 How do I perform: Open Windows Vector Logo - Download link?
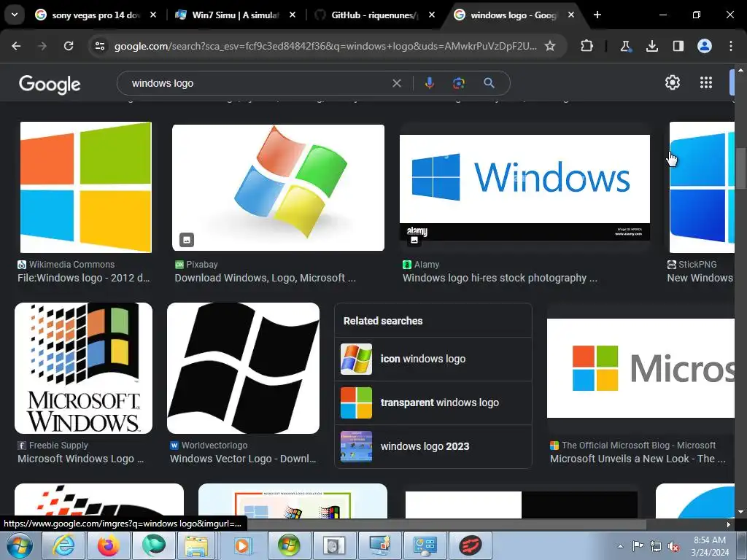click(x=243, y=459)
